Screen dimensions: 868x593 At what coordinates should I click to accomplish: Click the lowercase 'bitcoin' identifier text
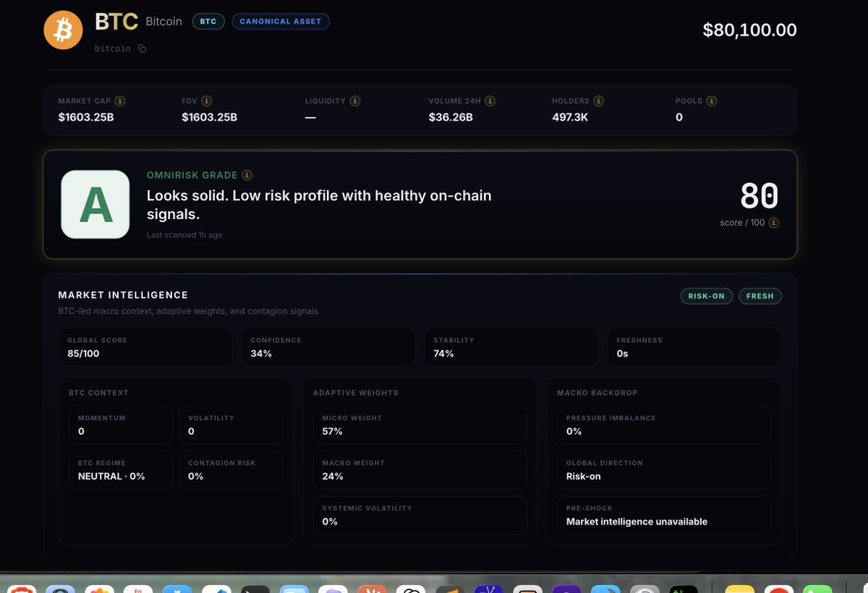(x=113, y=48)
